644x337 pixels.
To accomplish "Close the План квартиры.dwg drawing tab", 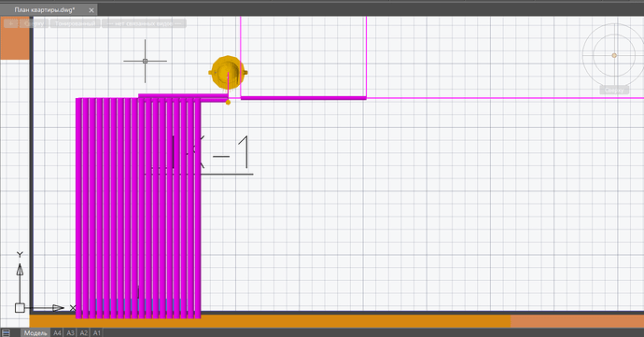I will point(91,10).
